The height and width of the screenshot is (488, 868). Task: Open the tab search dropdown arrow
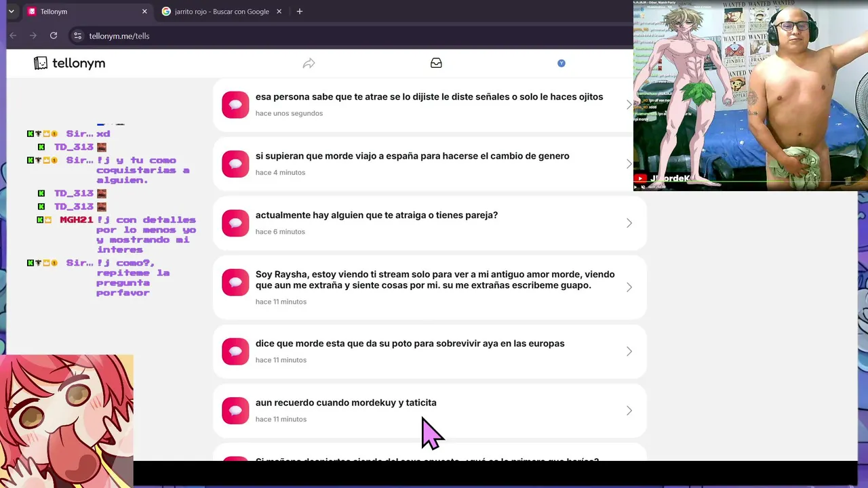(11, 12)
